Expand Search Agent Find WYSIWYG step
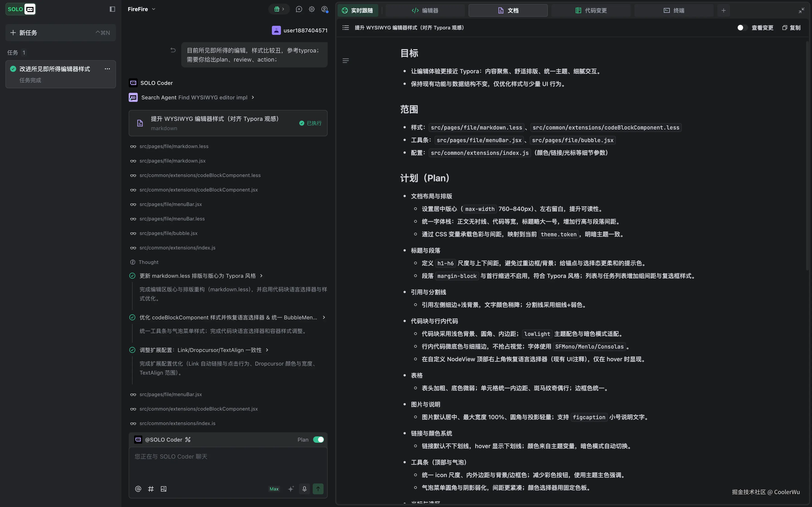 (253, 97)
